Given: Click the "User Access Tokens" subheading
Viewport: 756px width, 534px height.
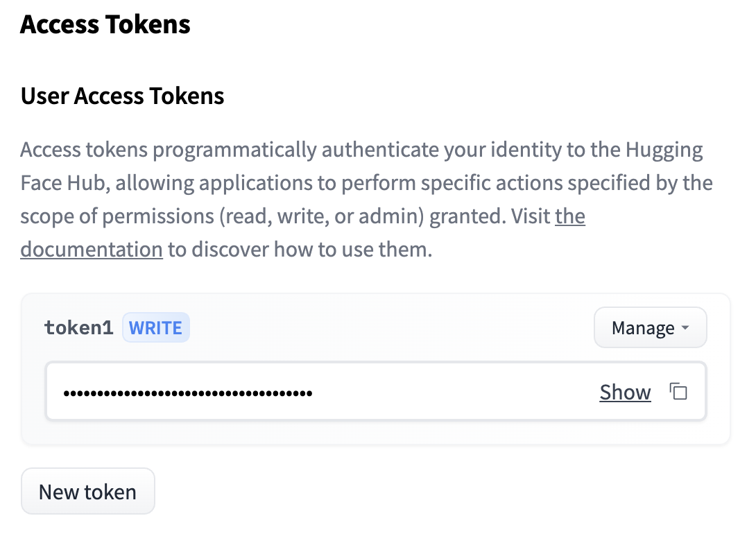Looking at the screenshot, I should coord(123,96).
